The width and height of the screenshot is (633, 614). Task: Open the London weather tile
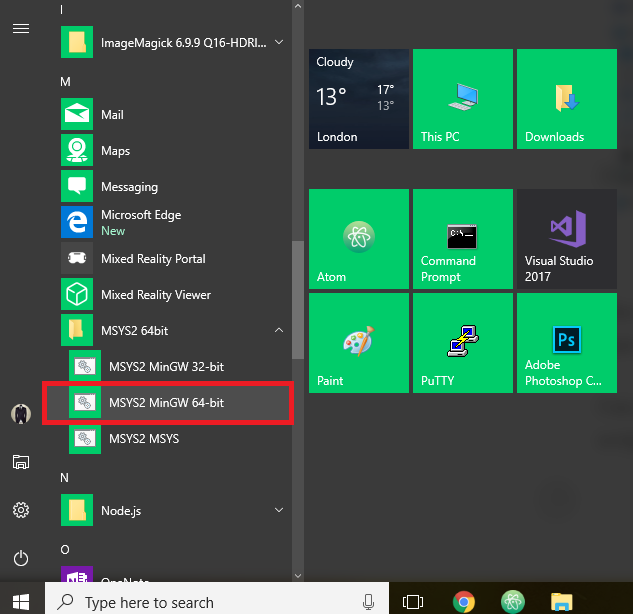pos(359,99)
